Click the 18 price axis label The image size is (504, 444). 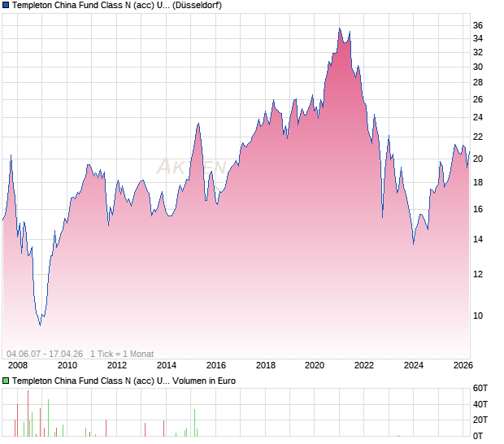(x=478, y=182)
